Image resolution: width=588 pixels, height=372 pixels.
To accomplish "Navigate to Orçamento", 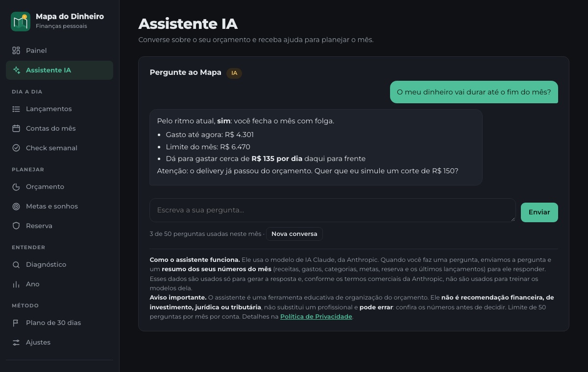I will click(x=59, y=186).
